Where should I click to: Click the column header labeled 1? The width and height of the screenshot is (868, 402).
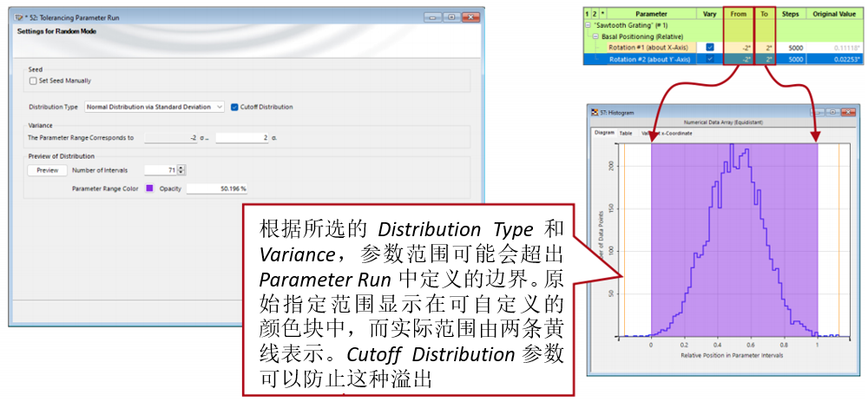click(x=588, y=14)
